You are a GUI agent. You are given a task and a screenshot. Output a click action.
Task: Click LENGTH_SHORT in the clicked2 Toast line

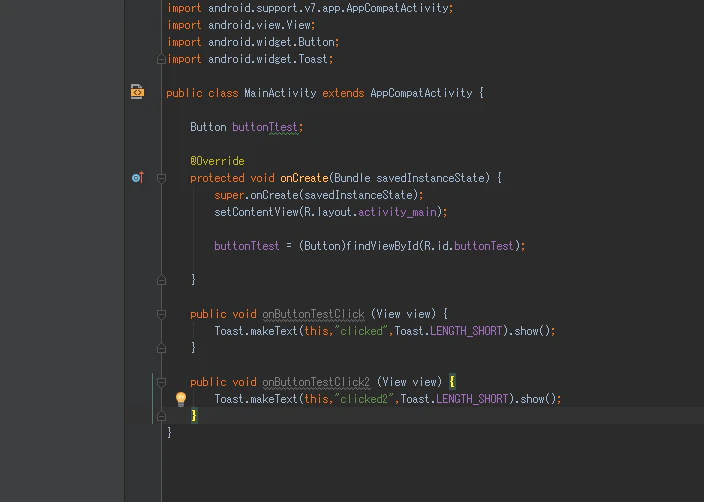click(x=472, y=399)
